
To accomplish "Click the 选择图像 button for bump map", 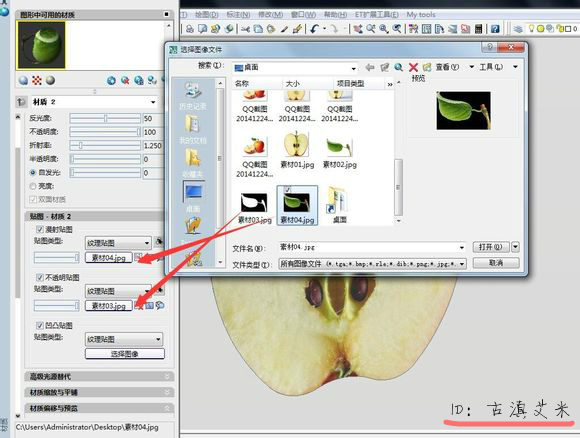I will (x=125, y=354).
